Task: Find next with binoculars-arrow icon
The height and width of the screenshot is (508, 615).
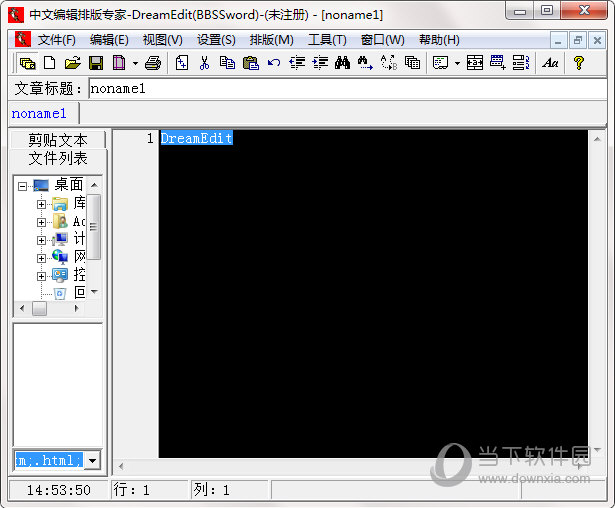Action: 365,63
